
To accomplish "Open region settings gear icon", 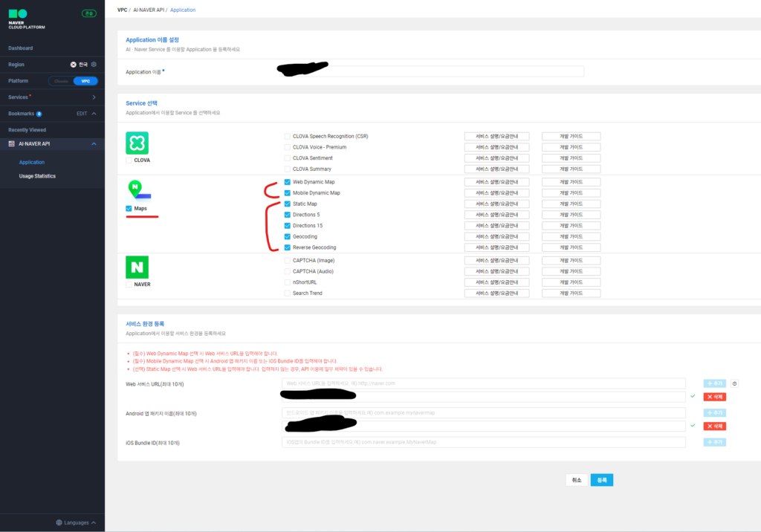I will (x=94, y=65).
